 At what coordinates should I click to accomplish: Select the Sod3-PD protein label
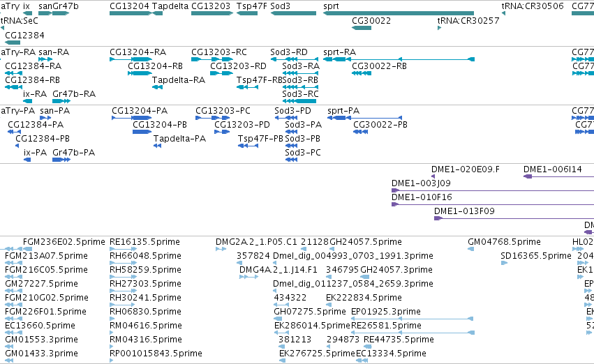click(x=293, y=111)
